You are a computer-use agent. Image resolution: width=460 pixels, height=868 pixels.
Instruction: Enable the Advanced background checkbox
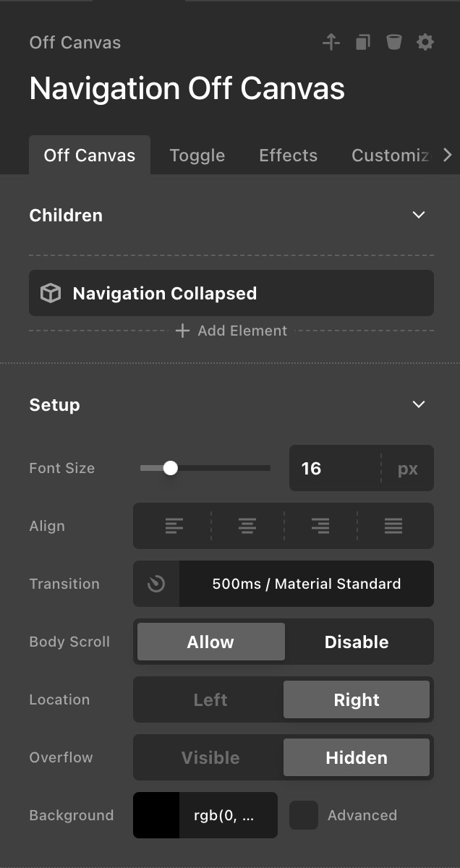(304, 815)
